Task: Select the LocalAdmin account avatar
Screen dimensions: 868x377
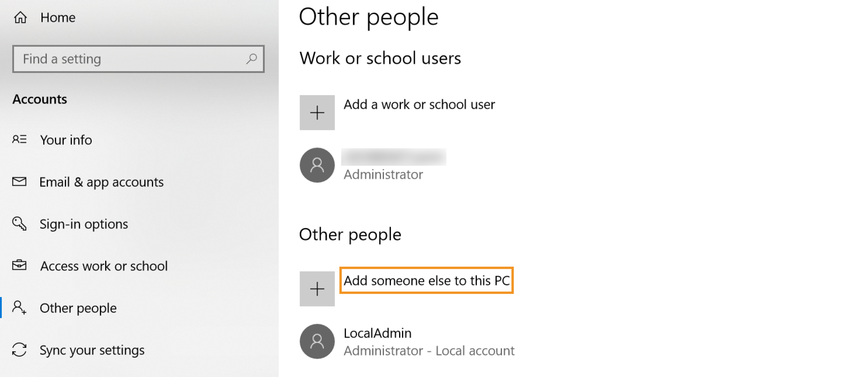Action: (317, 341)
